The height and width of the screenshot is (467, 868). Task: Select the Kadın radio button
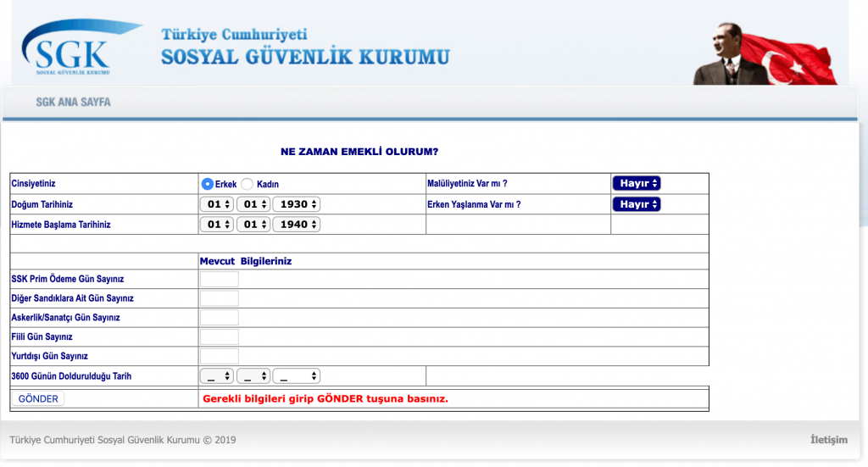[248, 184]
